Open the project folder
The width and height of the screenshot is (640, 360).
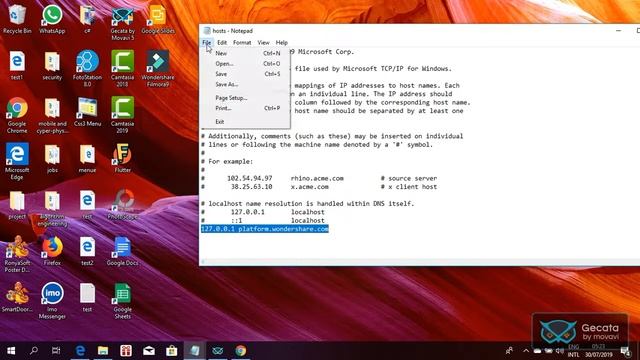[x=17, y=205]
